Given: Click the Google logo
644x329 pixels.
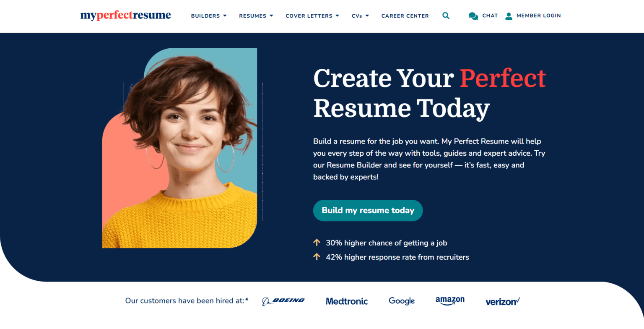Looking at the screenshot, I should pyautogui.click(x=402, y=301).
